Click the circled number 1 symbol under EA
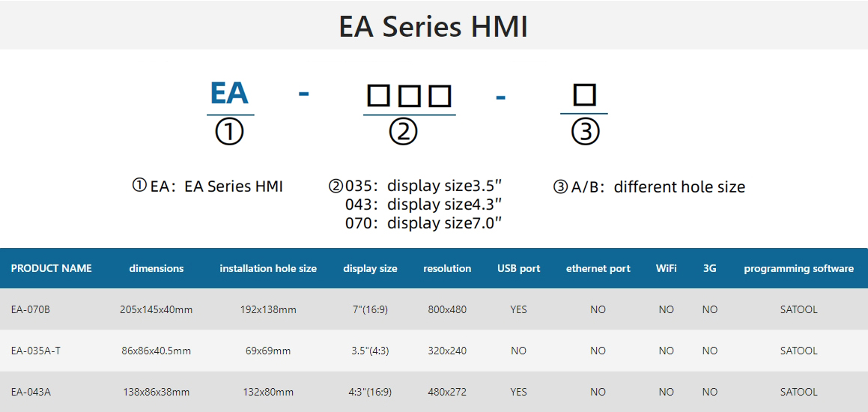Screen dimensions: 868x412 point(229,133)
